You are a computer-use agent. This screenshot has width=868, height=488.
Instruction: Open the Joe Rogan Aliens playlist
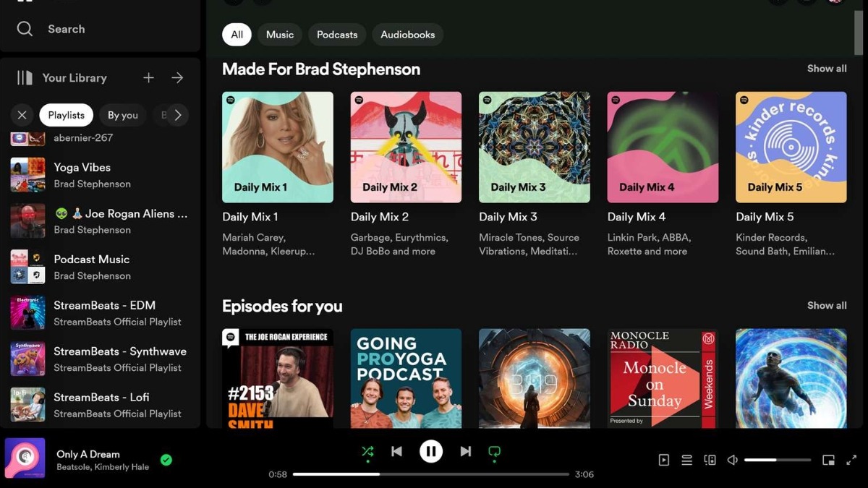(100, 221)
